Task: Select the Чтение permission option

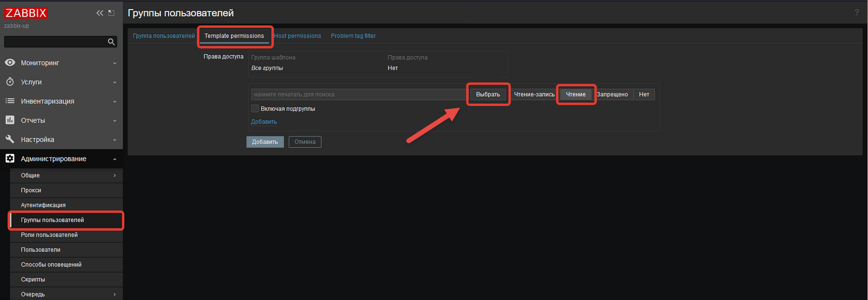Action: (x=576, y=95)
